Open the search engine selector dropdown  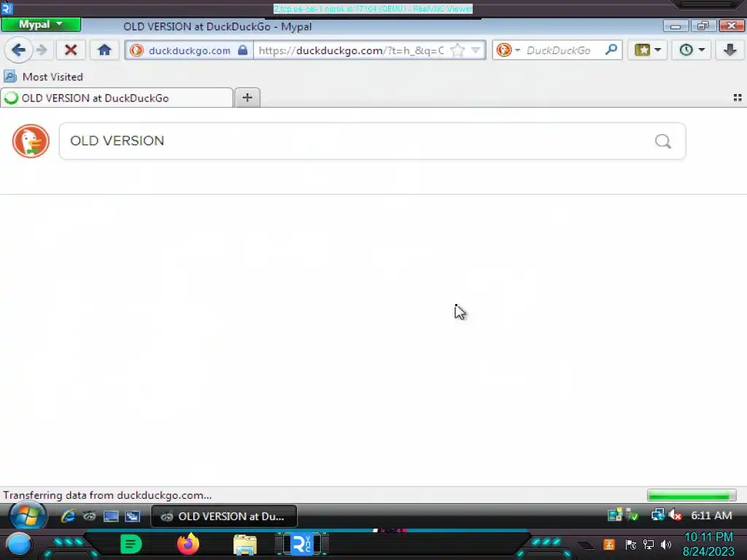pos(508,50)
